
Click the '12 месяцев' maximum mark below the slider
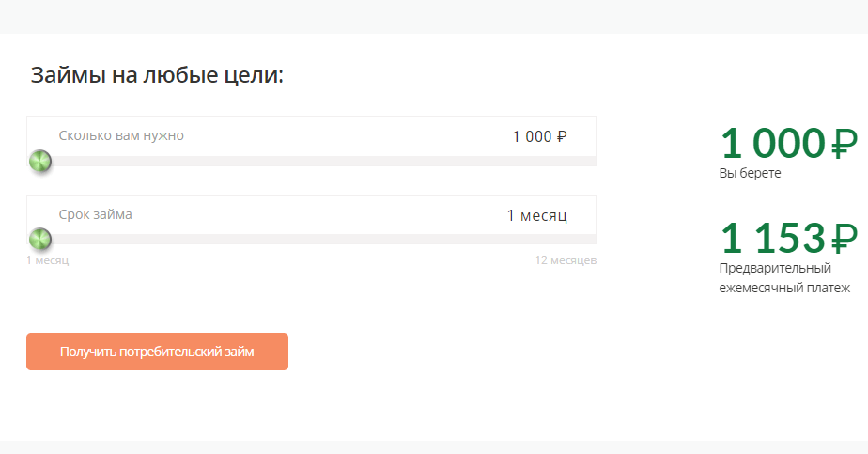click(x=566, y=260)
